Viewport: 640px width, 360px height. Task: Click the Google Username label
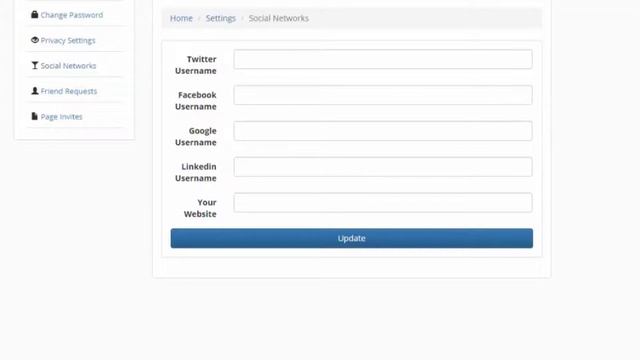[196, 137]
